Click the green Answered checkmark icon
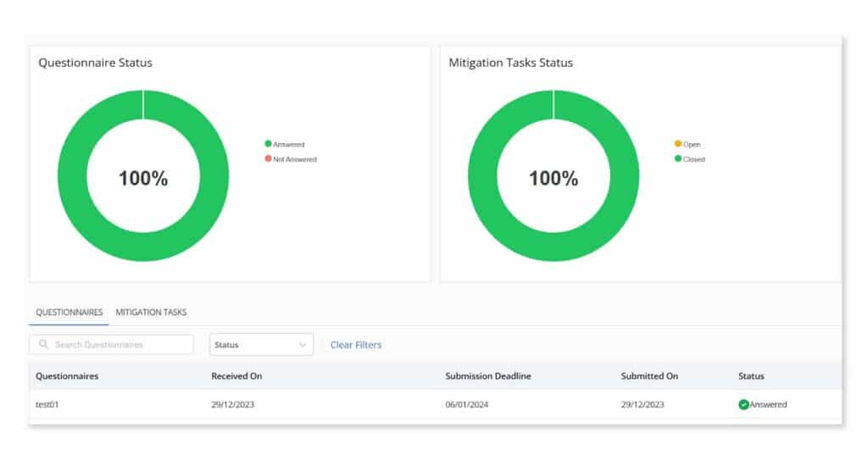Image resolution: width=868 pixels, height=459 pixels. pyautogui.click(x=743, y=405)
